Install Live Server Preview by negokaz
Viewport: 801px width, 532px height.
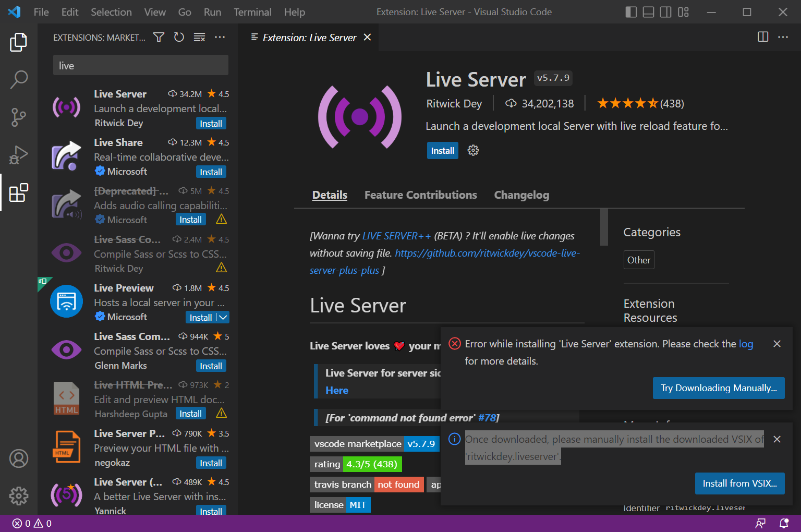[211, 463]
